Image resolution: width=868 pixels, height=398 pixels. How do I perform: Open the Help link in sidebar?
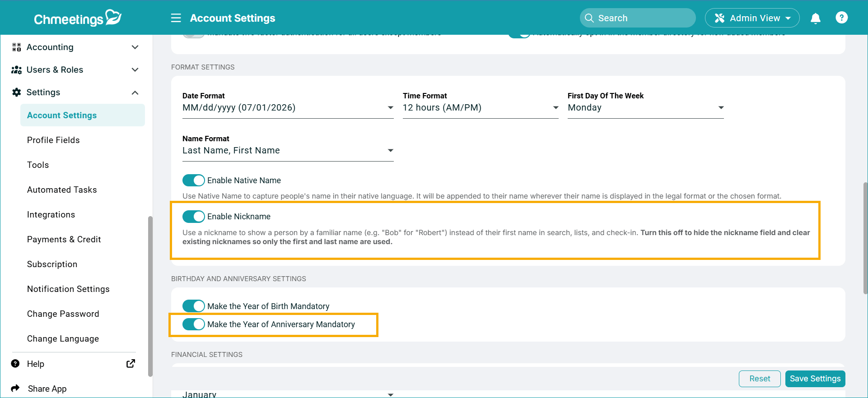(36, 364)
